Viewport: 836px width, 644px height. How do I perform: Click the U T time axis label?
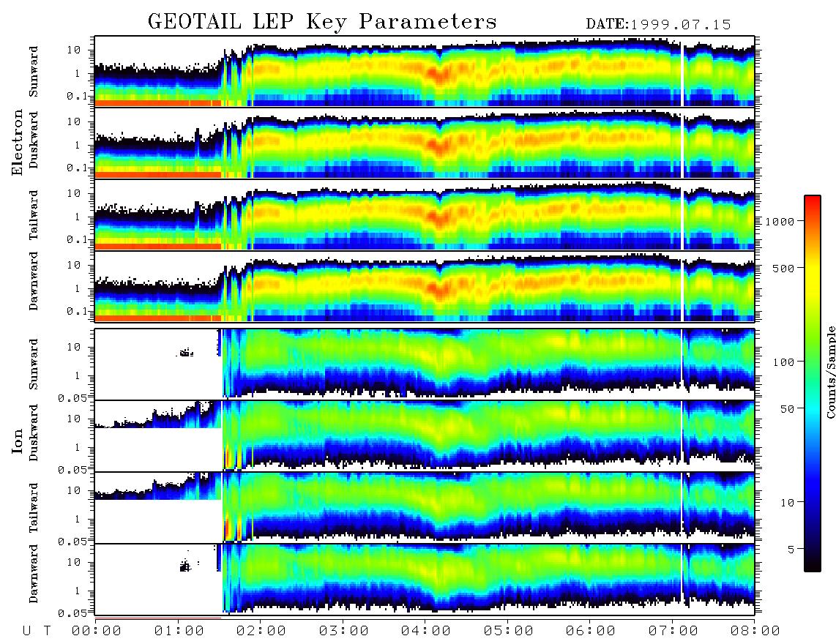pos(37,632)
